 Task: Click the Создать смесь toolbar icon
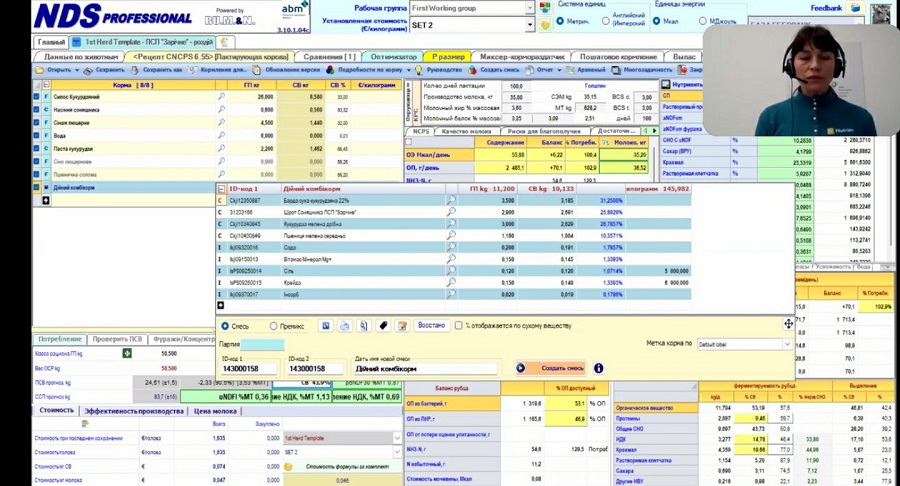pos(472,70)
